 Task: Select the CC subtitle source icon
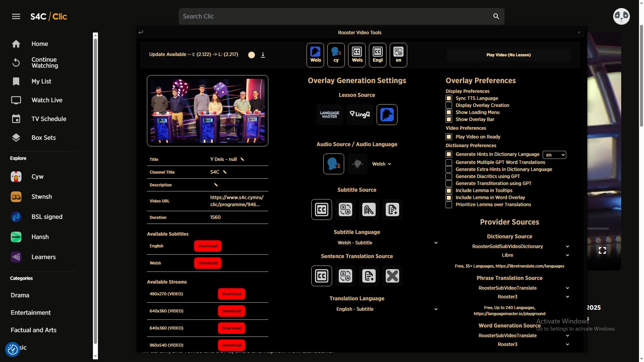[321, 209]
